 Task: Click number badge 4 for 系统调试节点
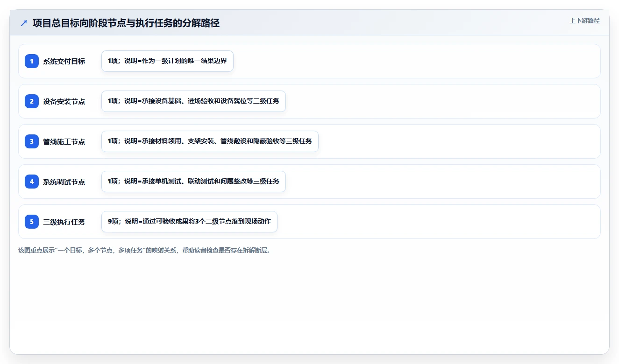[x=32, y=182]
